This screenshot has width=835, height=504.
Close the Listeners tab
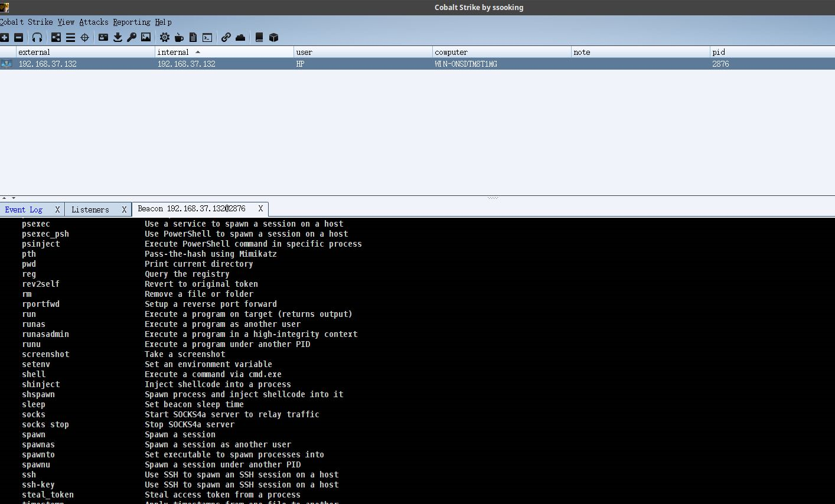pos(124,210)
